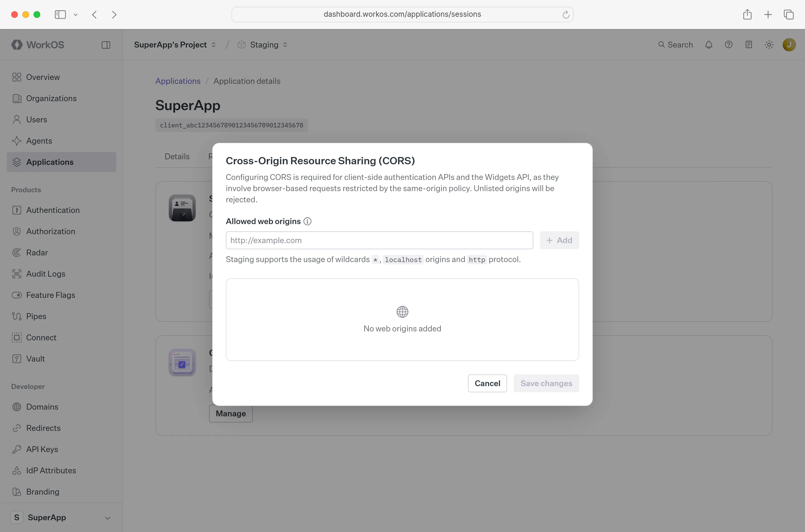
Task: Click the CORS card window thumbnail
Action: tap(182, 362)
